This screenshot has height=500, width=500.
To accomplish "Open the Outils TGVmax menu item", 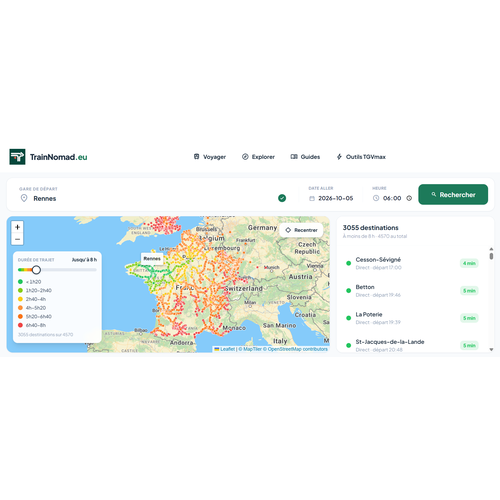I will tap(361, 157).
